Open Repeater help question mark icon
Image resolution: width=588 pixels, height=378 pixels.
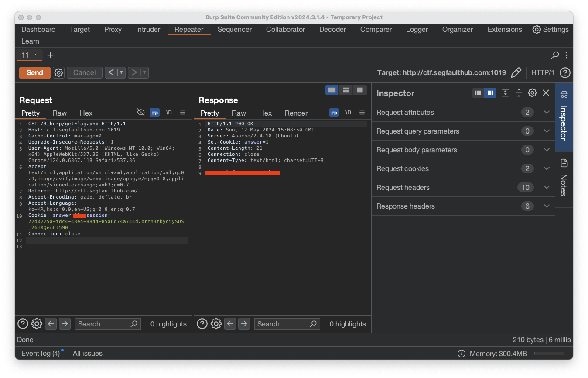[x=565, y=72]
